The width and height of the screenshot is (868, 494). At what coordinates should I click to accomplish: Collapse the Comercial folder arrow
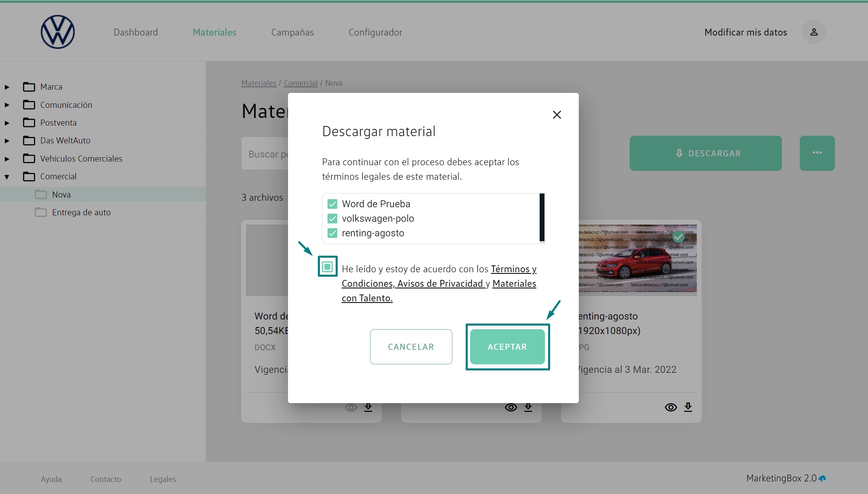[7, 177]
